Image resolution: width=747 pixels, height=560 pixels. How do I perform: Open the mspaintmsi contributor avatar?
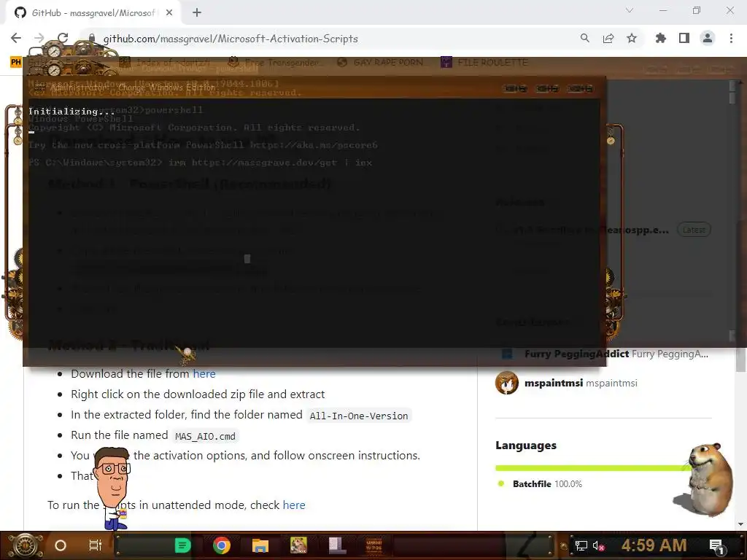pos(506,383)
